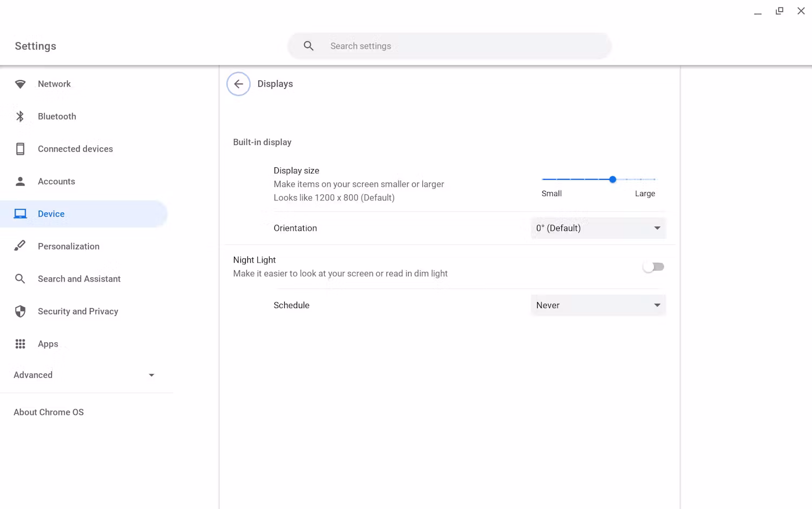This screenshot has width=812, height=509.
Task: Adjust the Display size slider
Action: click(612, 179)
